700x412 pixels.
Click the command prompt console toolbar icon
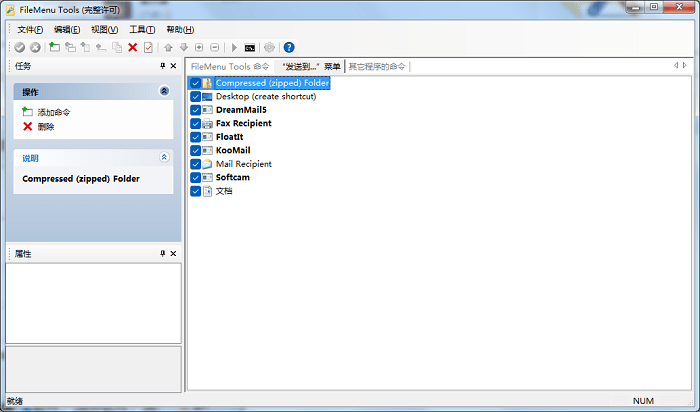250,48
